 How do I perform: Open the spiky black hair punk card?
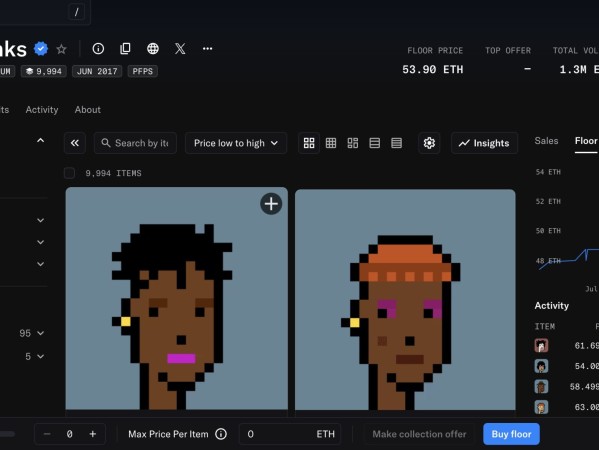click(176, 299)
